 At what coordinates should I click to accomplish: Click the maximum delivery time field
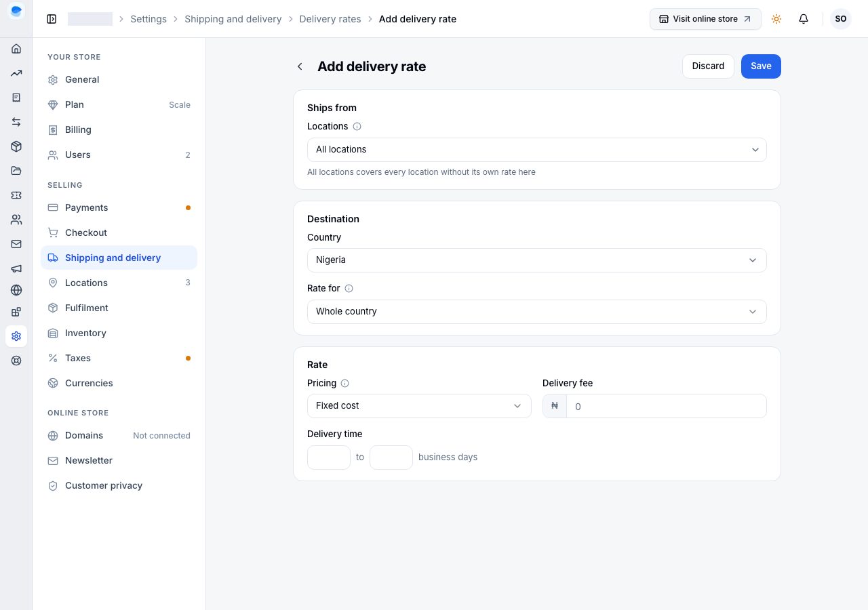point(391,457)
